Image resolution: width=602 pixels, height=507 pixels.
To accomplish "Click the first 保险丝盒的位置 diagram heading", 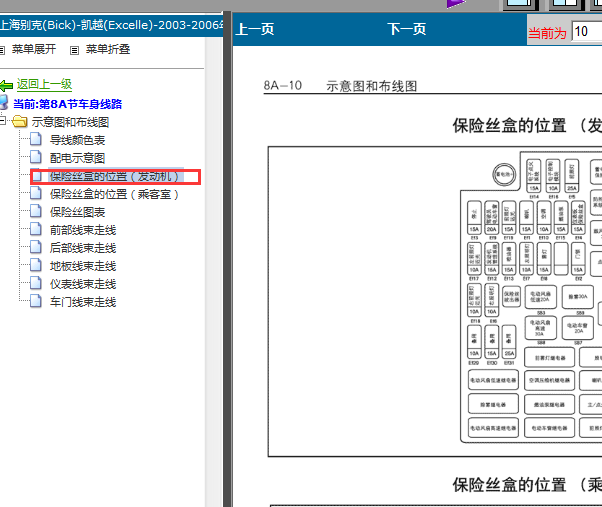I will click(527, 126).
